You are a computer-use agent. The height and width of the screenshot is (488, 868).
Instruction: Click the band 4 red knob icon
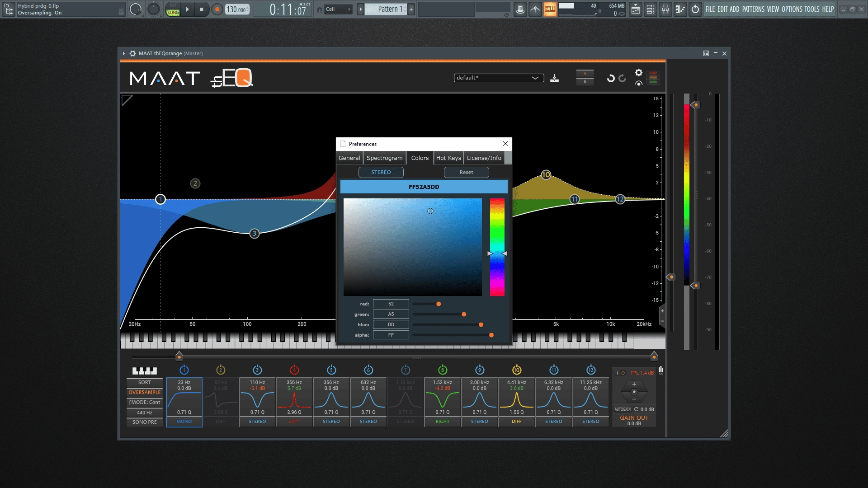click(294, 370)
